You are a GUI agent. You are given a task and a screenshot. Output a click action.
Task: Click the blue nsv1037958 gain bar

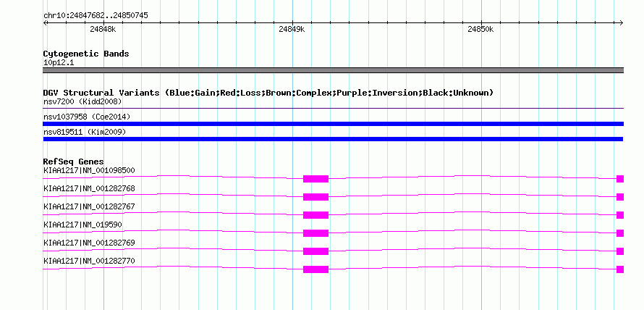pyautogui.click(x=333, y=124)
